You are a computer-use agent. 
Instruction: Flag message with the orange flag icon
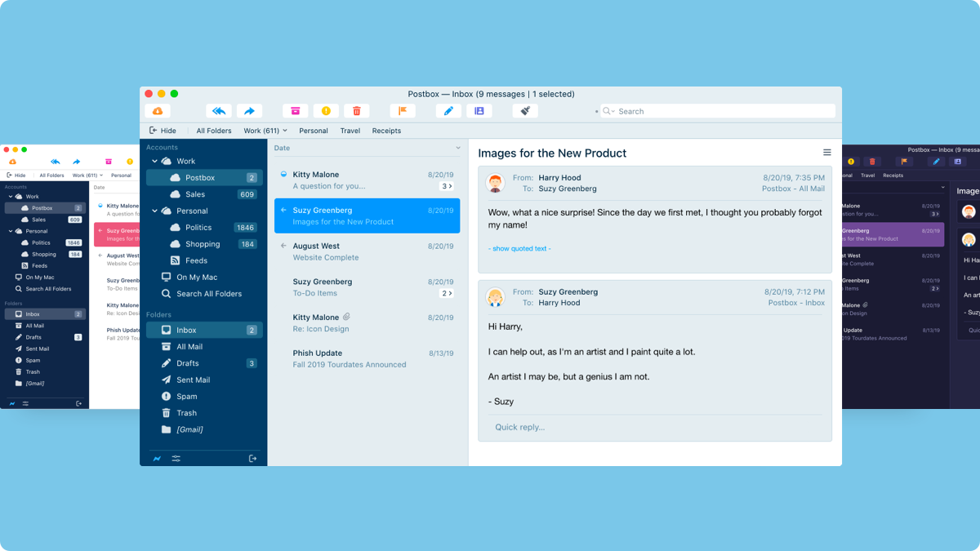[402, 111]
